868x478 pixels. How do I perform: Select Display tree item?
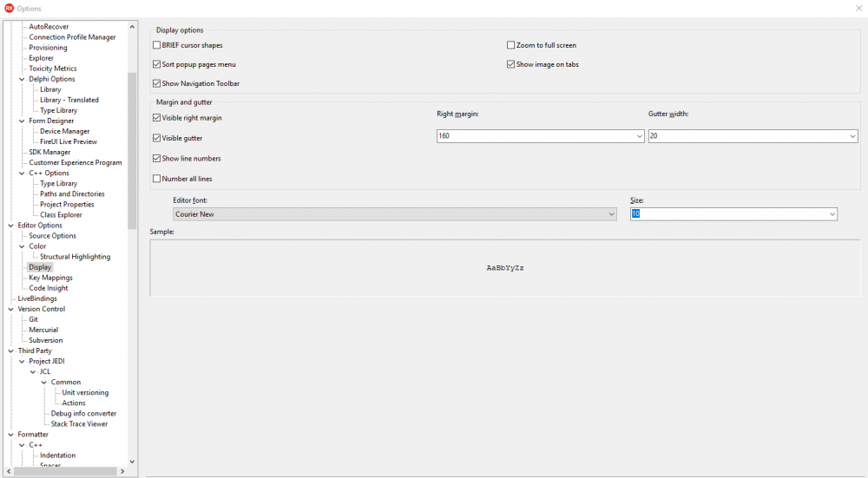[x=40, y=267]
